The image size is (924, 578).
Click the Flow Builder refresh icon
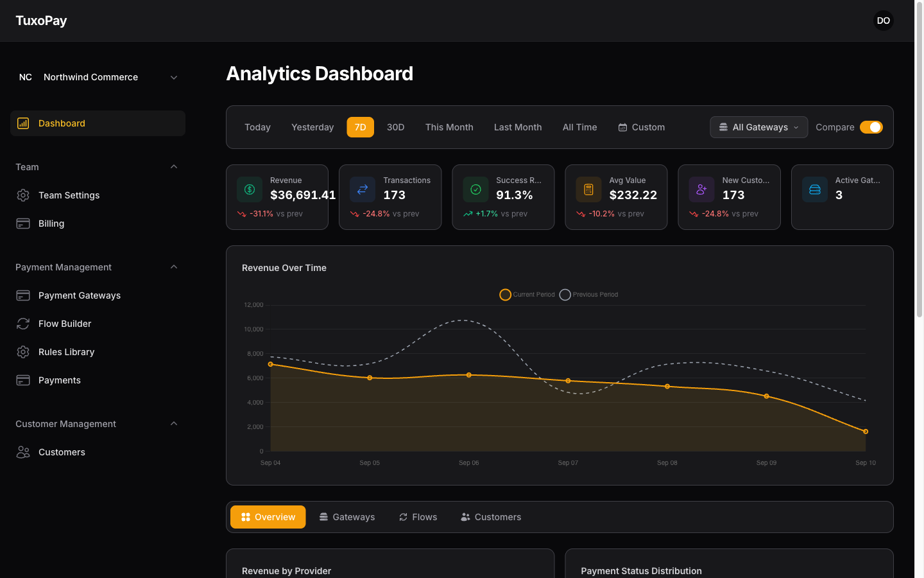click(x=23, y=324)
